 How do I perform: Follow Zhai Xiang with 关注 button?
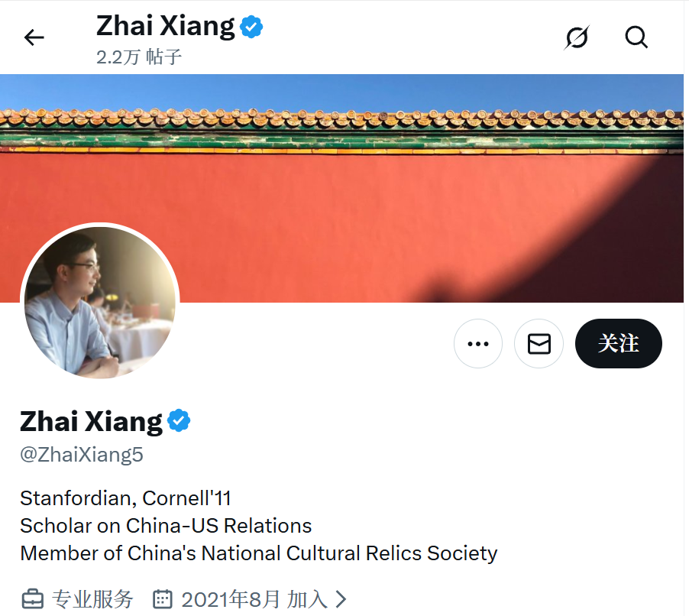click(x=618, y=343)
